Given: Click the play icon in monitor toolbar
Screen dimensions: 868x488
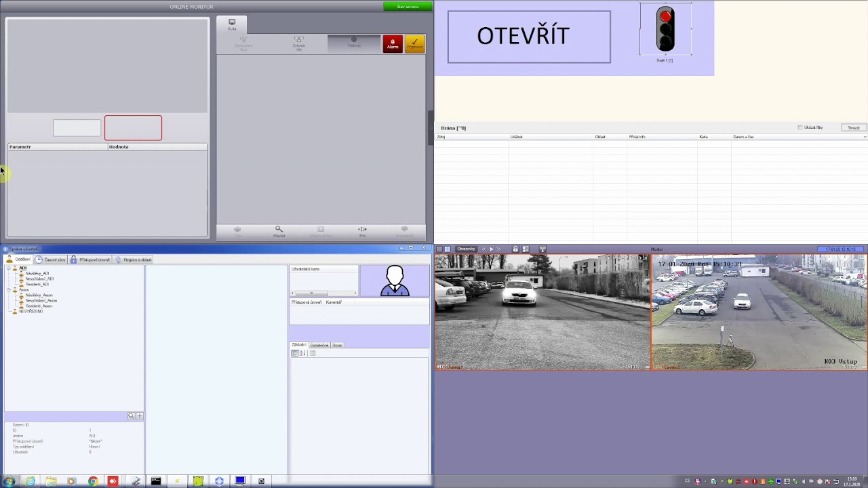Looking at the screenshot, I should [x=491, y=249].
